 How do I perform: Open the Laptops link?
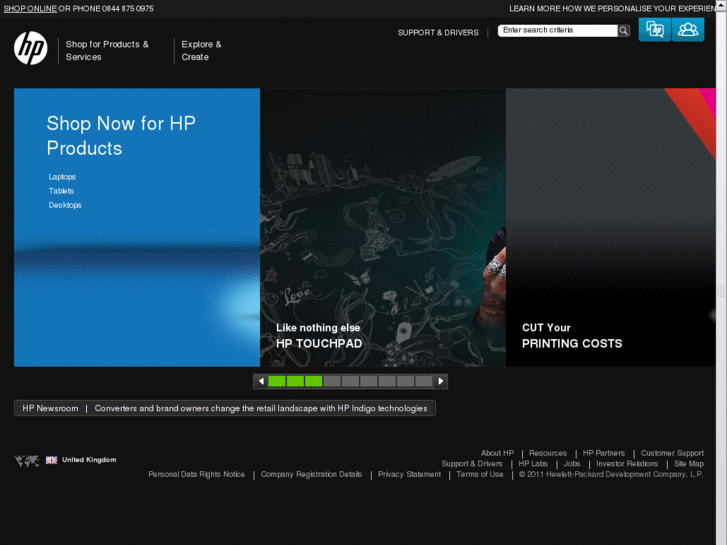62,177
